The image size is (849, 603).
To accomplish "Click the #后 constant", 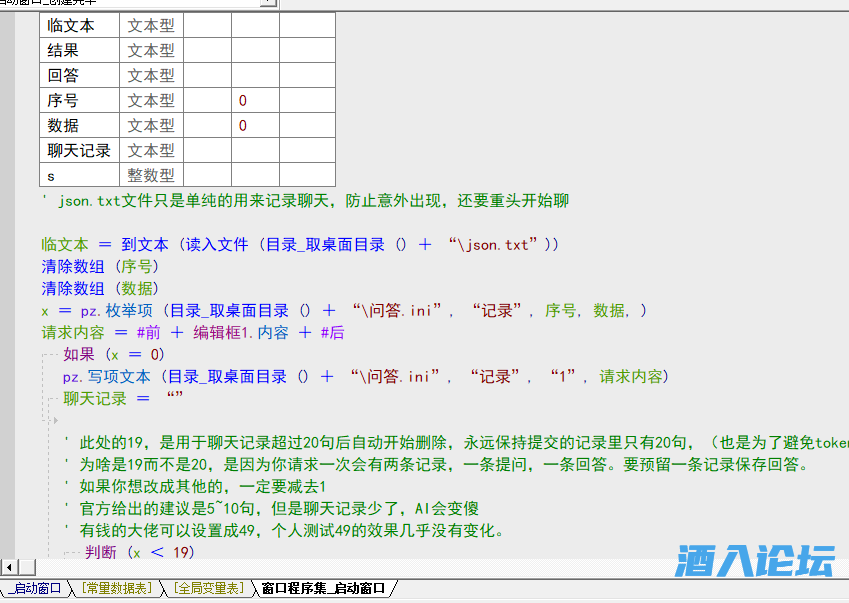I will 332,332.
